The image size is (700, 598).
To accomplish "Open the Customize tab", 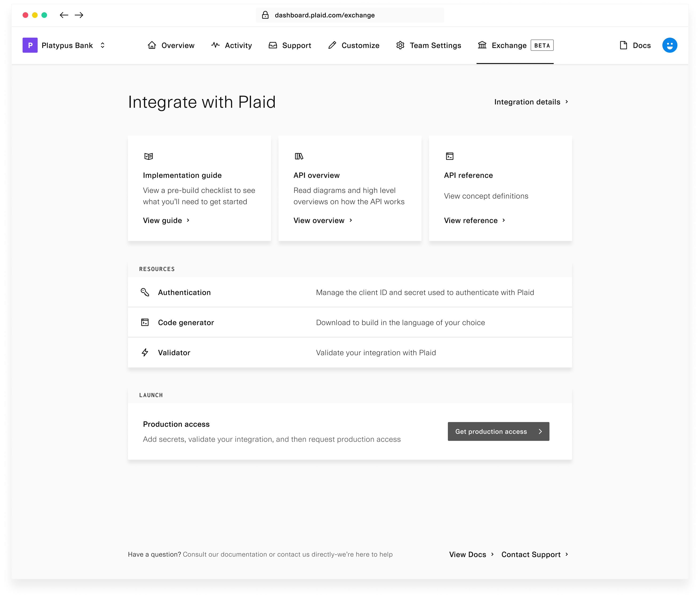I will (354, 45).
